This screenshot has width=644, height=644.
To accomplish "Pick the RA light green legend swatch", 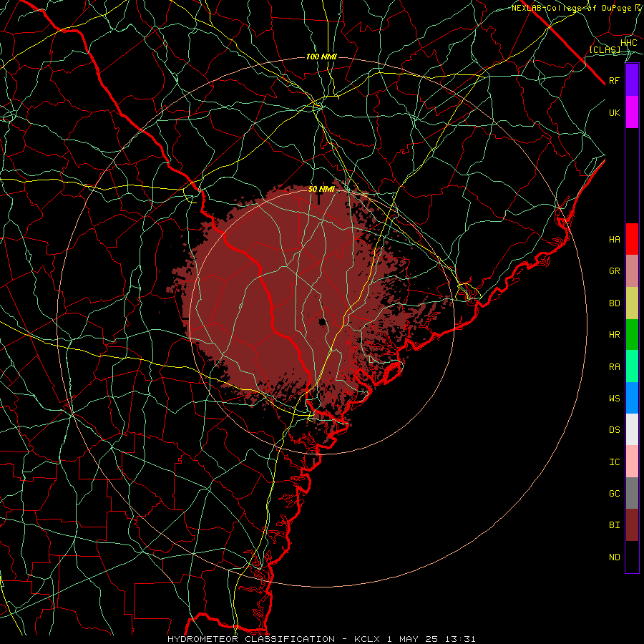I will point(632,366).
